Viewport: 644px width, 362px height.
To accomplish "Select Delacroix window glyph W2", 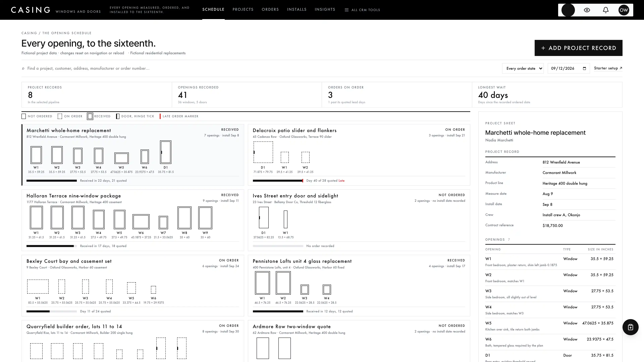I will pyautogui.click(x=305, y=157).
